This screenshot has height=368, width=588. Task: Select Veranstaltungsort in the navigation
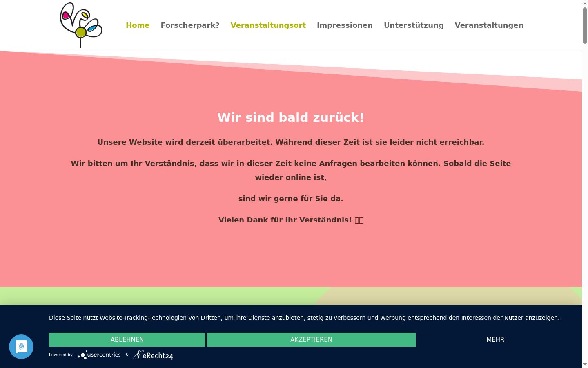point(268,25)
